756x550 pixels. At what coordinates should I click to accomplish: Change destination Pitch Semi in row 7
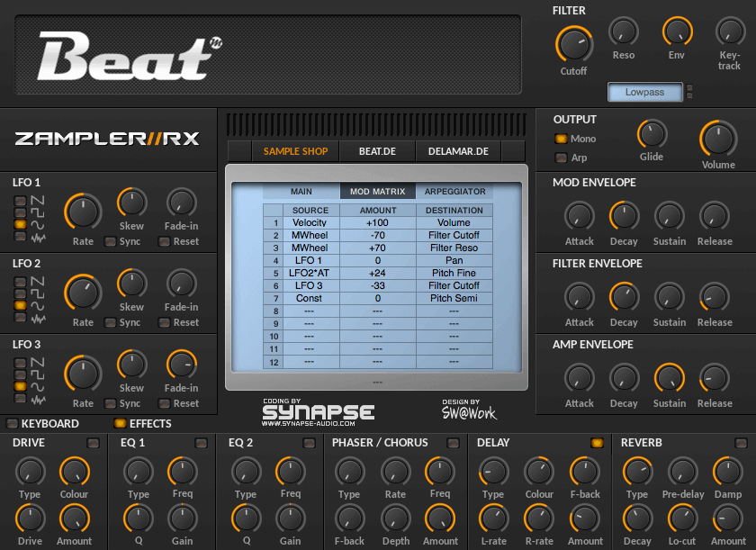(x=454, y=298)
